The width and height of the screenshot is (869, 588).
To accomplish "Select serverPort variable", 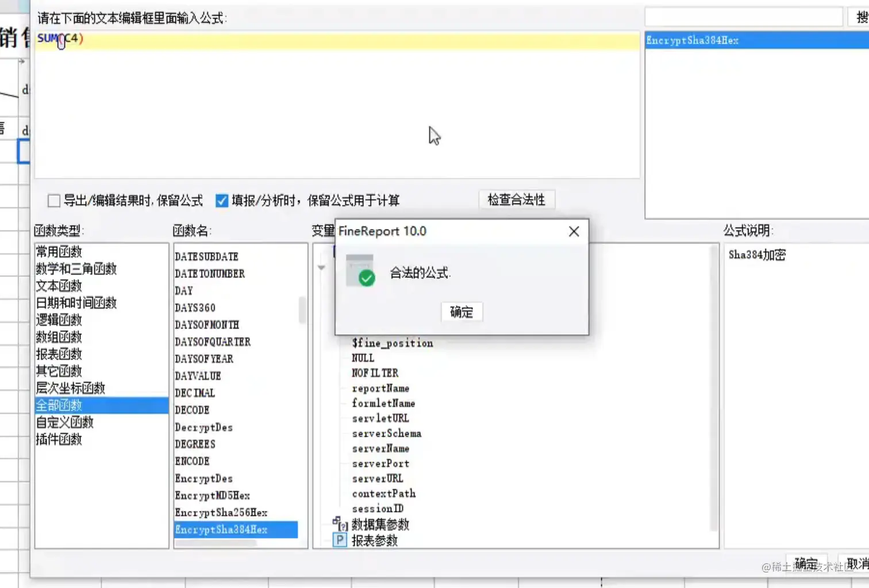I will point(380,463).
